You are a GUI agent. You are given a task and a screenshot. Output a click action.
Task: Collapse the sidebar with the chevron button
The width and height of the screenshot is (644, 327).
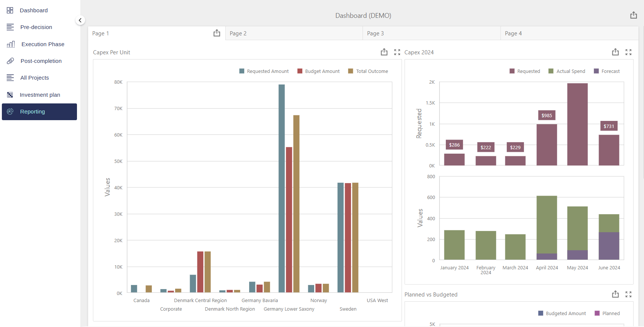pos(80,20)
